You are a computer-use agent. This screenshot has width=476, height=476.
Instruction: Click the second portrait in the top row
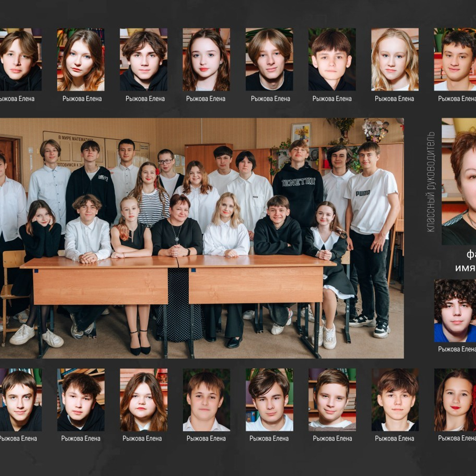[81, 59]
